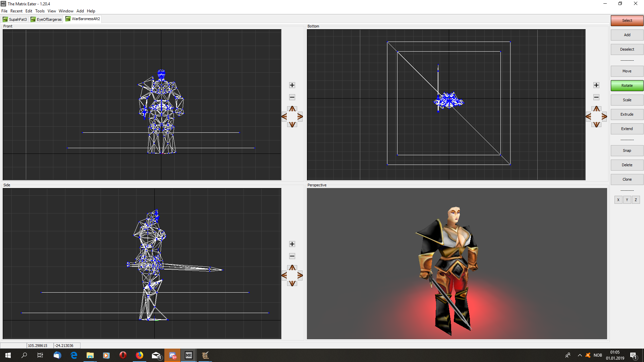Viewport: 644px width, 362px height.
Task: Zoom in the Bottom viewport with plus icon
Action: (x=596, y=85)
